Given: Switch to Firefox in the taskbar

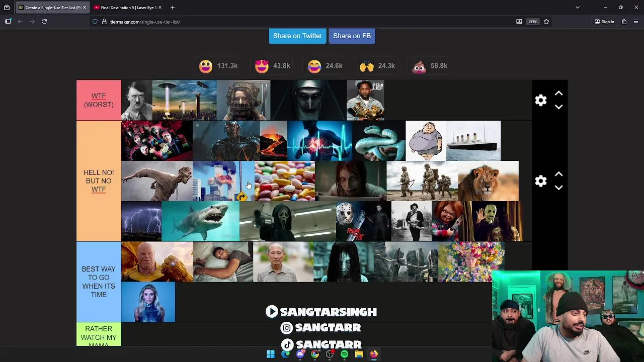Looking at the screenshot, I should [374, 354].
